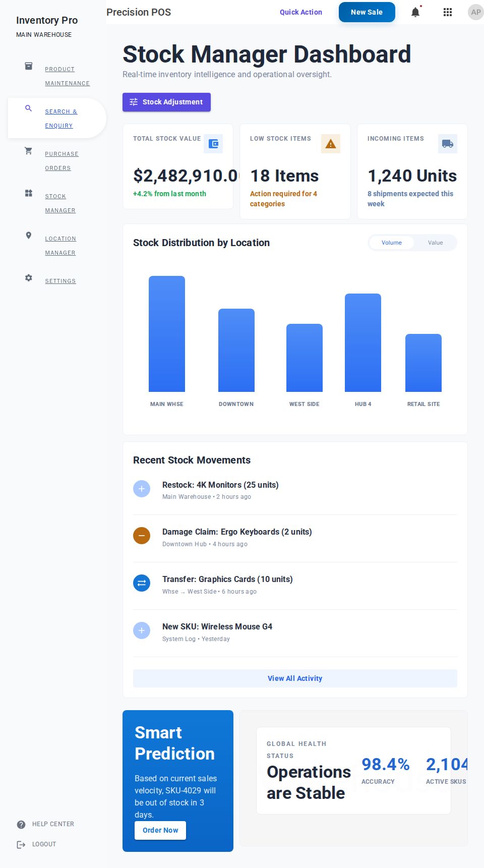Click the Smart Prediction heading

click(174, 743)
